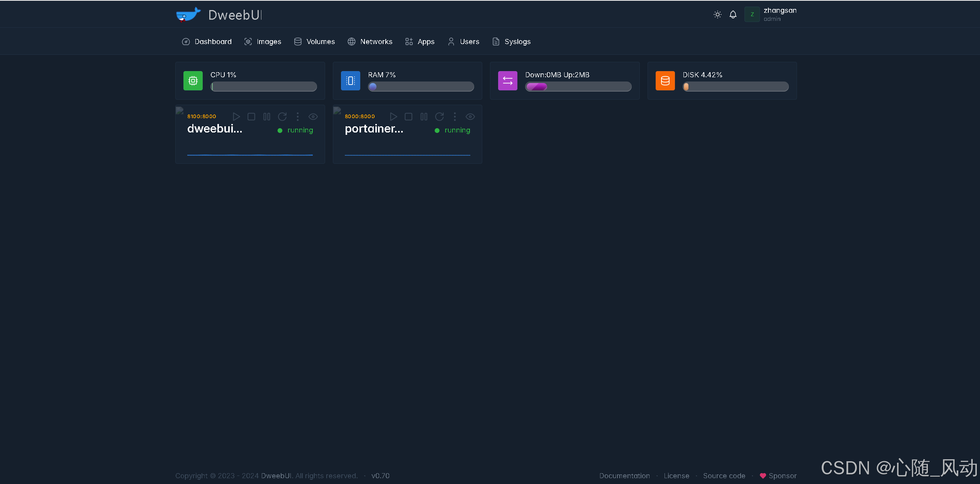Viewport: 980px width, 484px height.
Task: Toggle visibility eye on portainer card
Action: click(x=470, y=117)
